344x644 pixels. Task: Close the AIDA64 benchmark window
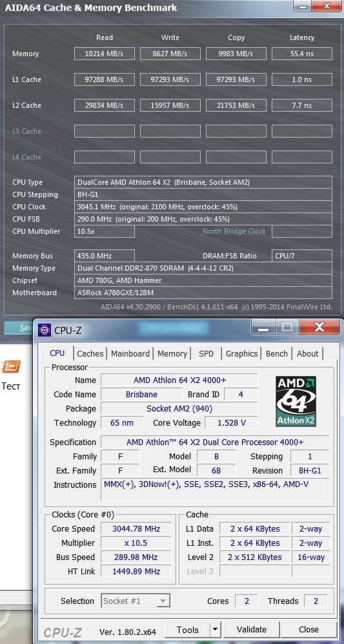[x=327, y=6]
